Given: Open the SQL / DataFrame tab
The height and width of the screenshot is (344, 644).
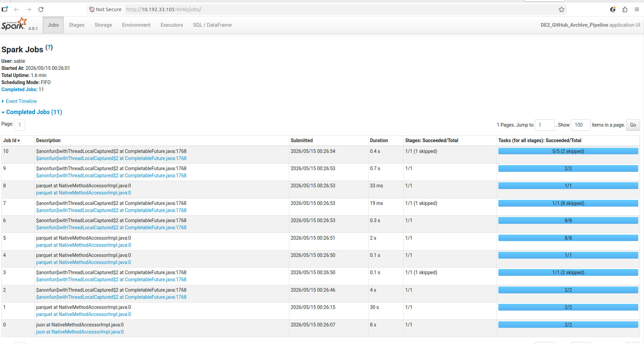Looking at the screenshot, I should click(212, 25).
